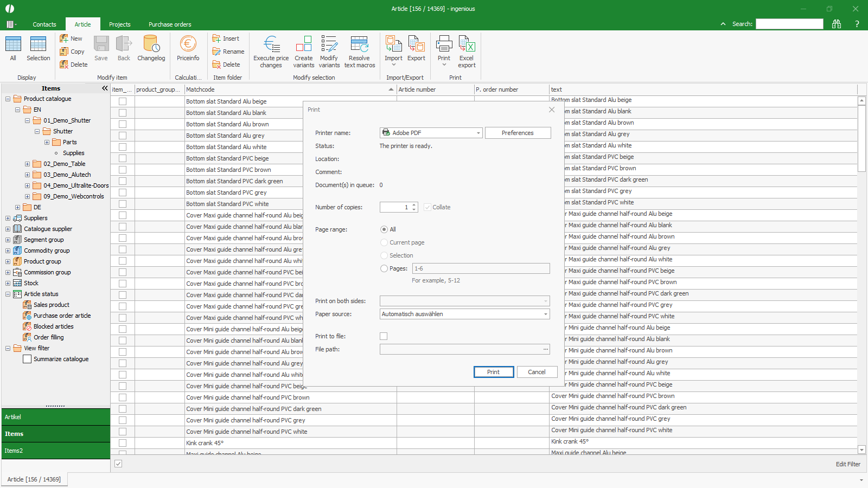Expand the 02_Demo_Table tree folder
This screenshot has height=488, width=868.
point(27,164)
